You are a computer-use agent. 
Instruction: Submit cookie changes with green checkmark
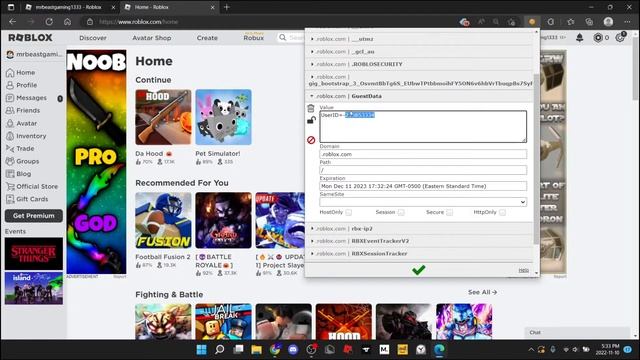[x=418, y=270]
